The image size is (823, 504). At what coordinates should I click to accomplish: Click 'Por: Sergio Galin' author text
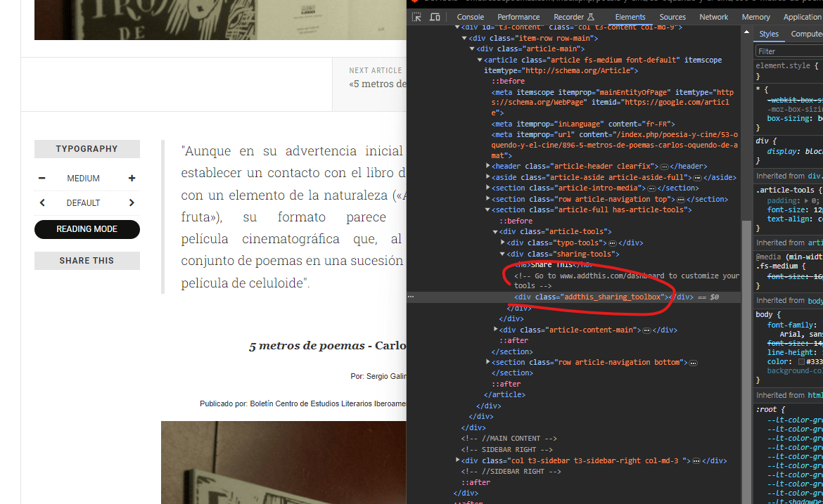[378, 376]
